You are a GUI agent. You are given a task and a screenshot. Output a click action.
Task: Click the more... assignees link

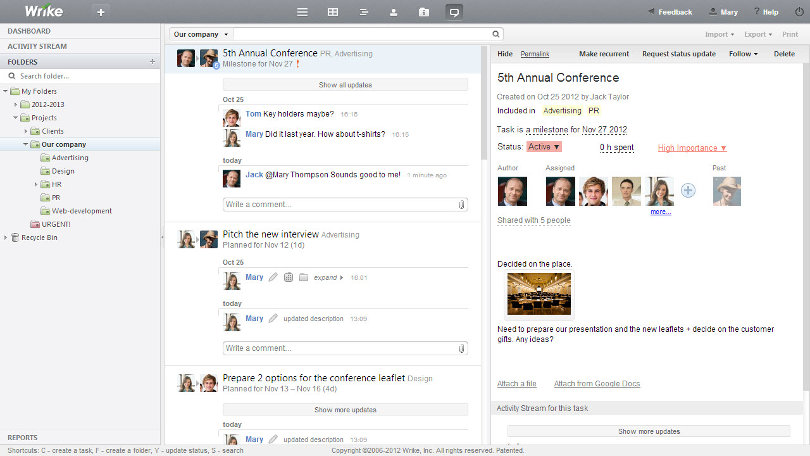[x=661, y=212]
